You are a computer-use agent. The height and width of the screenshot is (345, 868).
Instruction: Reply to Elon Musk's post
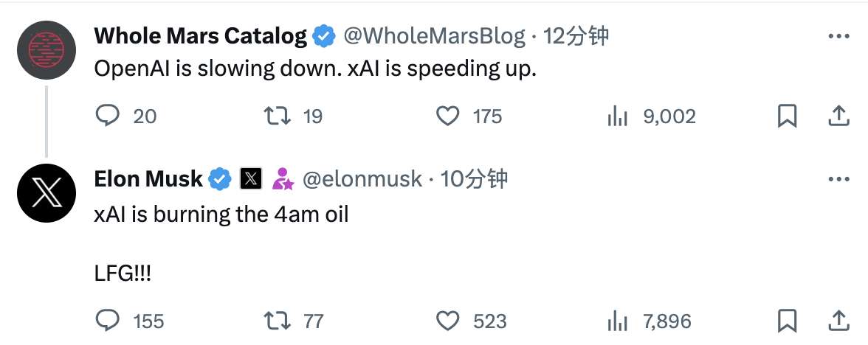(108, 321)
